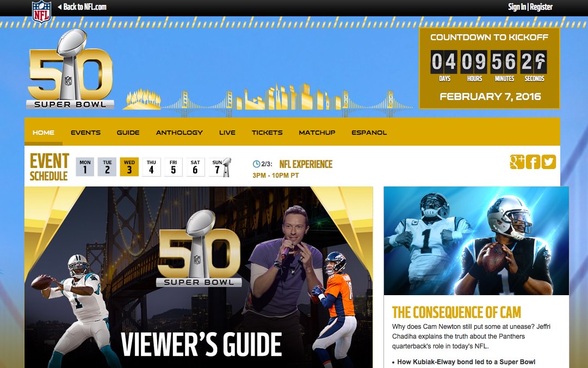Select Tuesday 2 in event schedule
The height and width of the screenshot is (368, 588).
[107, 167]
